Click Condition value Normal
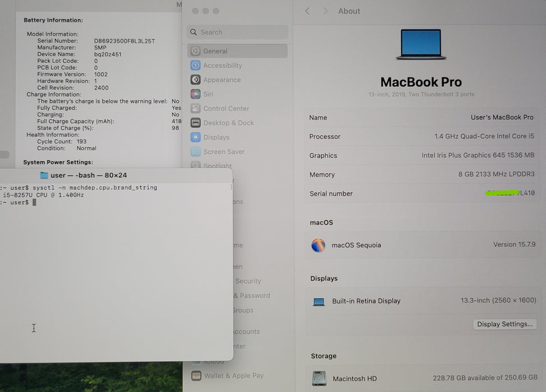The width and height of the screenshot is (546, 392). click(x=86, y=148)
